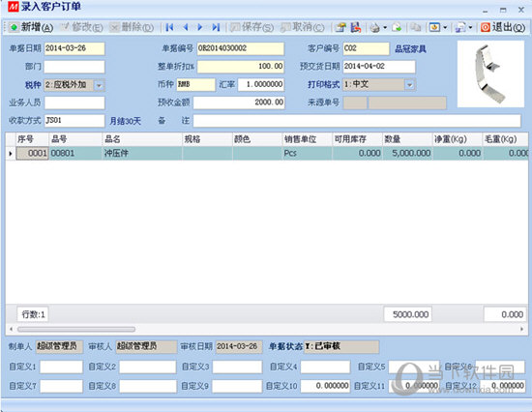Click the 自定义1 input field
The width and height of the screenshot is (532, 412).
click(61, 367)
